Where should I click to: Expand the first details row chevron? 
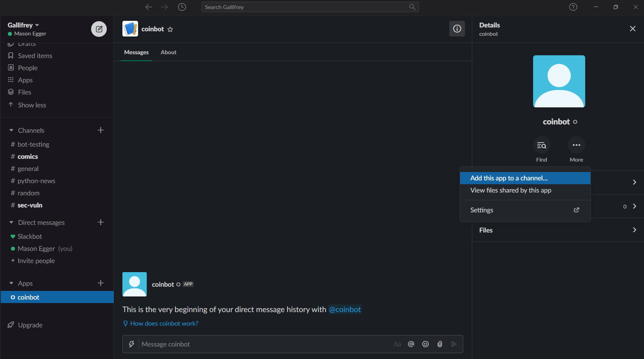(x=634, y=182)
